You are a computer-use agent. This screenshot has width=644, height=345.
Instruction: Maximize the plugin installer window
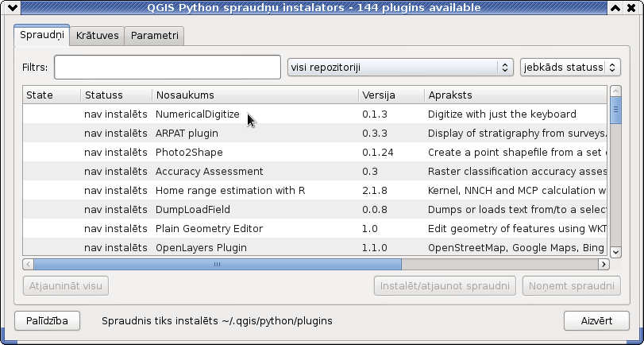pyautogui.click(x=615, y=7)
